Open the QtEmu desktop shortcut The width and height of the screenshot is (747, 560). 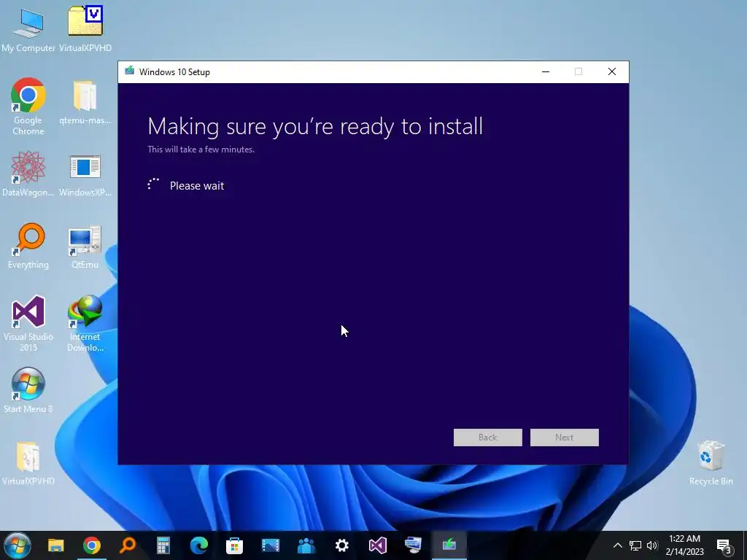tap(85, 246)
